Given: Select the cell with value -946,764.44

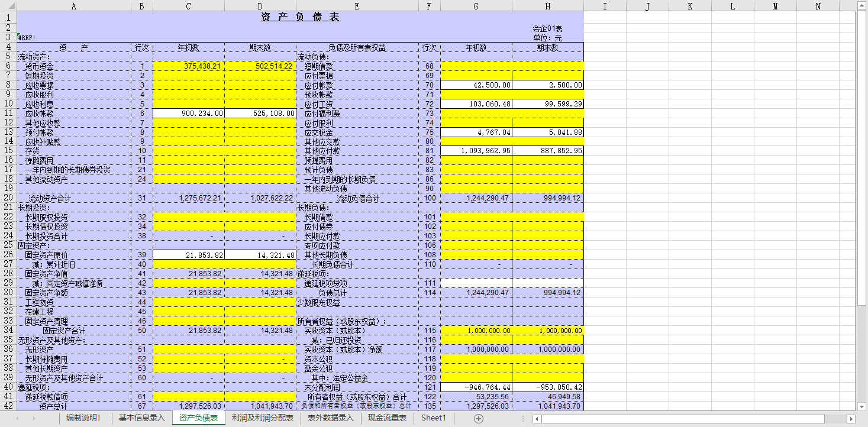Looking at the screenshot, I should (x=476, y=387).
